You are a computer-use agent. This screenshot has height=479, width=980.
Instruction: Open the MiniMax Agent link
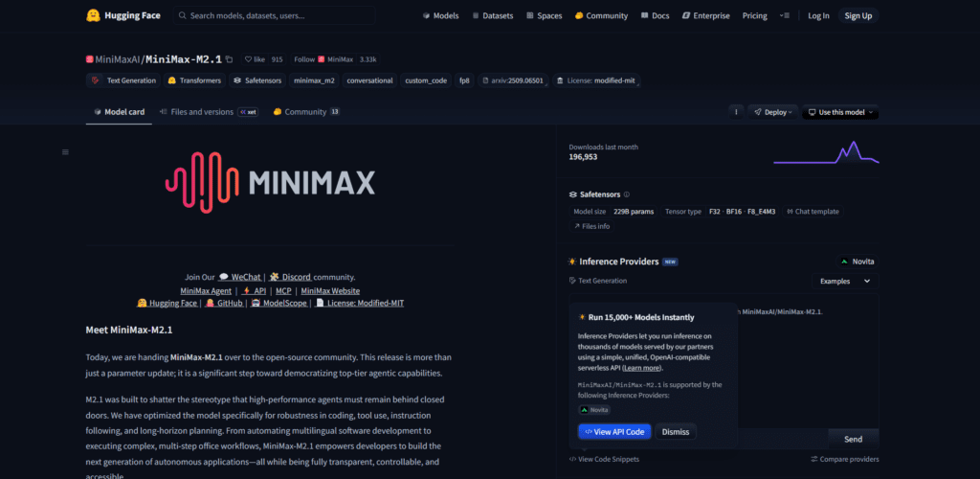click(x=206, y=291)
